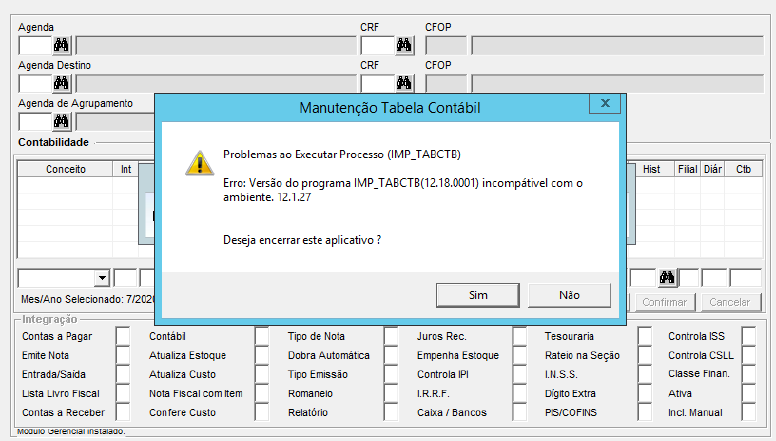This screenshot has width=776, height=441.
Task: Toggle the Emite Nota checkbox
Action: [x=123, y=355]
